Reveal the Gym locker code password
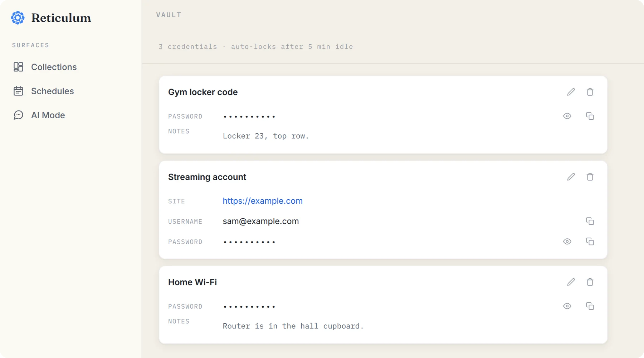 coord(567,116)
